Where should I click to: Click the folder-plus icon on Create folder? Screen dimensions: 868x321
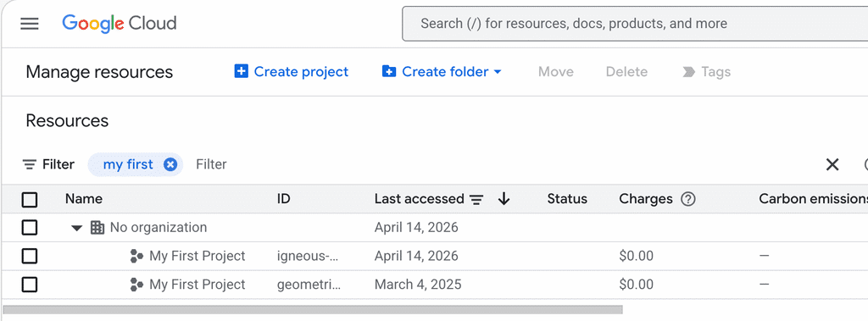[x=389, y=71]
